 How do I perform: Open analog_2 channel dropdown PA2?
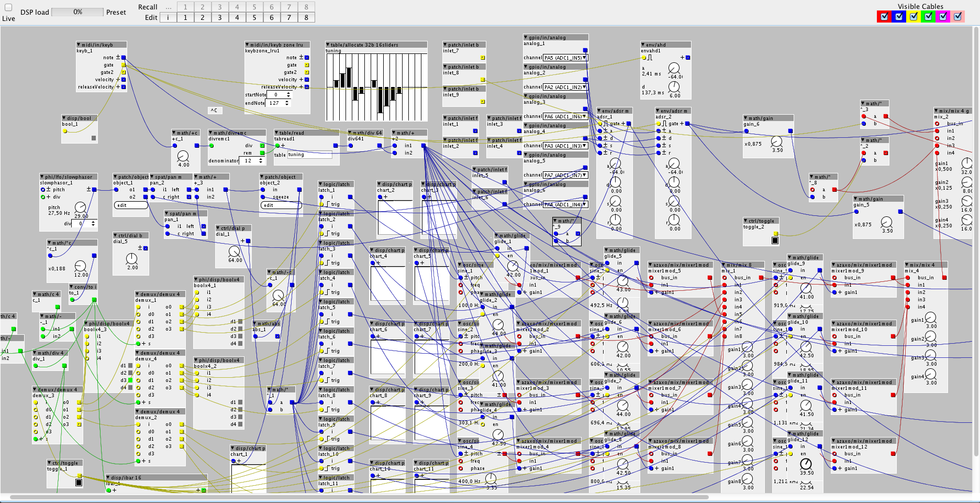(x=565, y=87)
